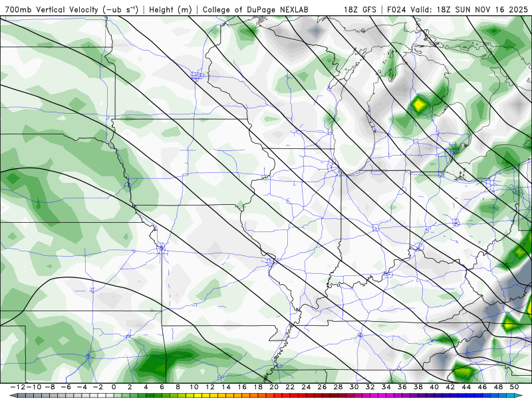
Task: Click the colorbar label '42'
Action: coord(450,387)
